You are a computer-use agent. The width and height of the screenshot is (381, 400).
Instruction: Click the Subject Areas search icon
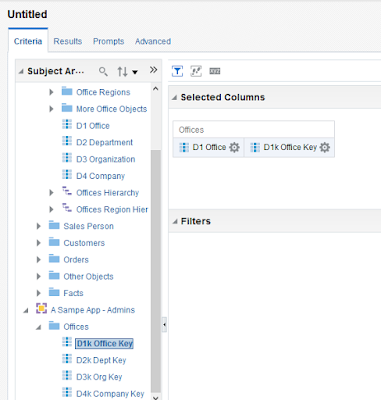pyautogui.click(x=103, y=71)
